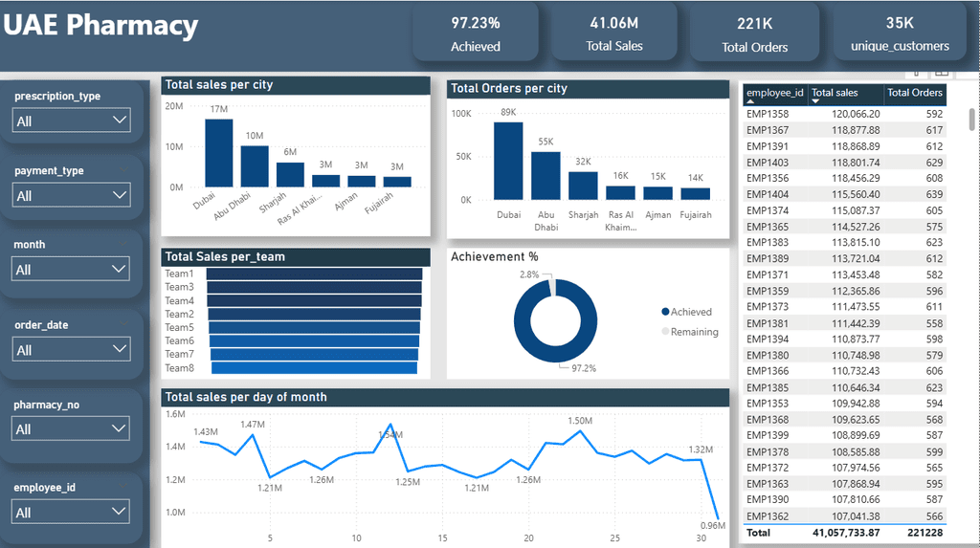Click the Achieved legend marker dot
980x548 pixels.
pyautogui.click(x=665, y=312)
